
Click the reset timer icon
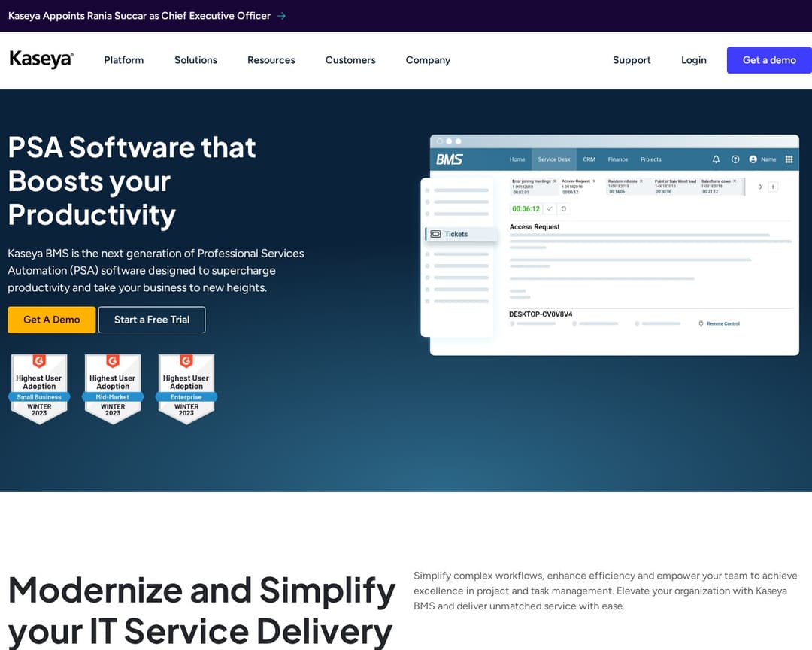(564, 209)
